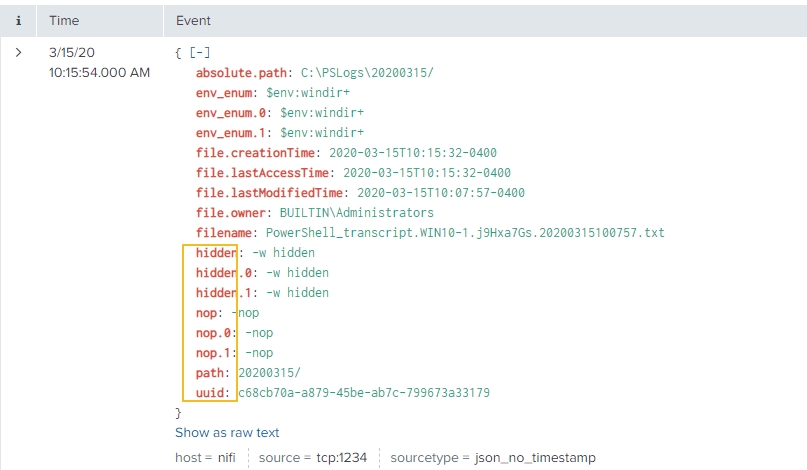Click the file.creationTime timestamp value

click(411, 153)
